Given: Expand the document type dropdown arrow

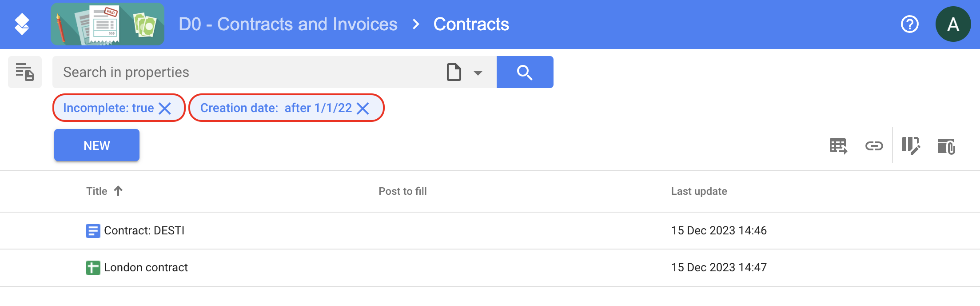Looking at the screenshot, I should click(478, 72).
